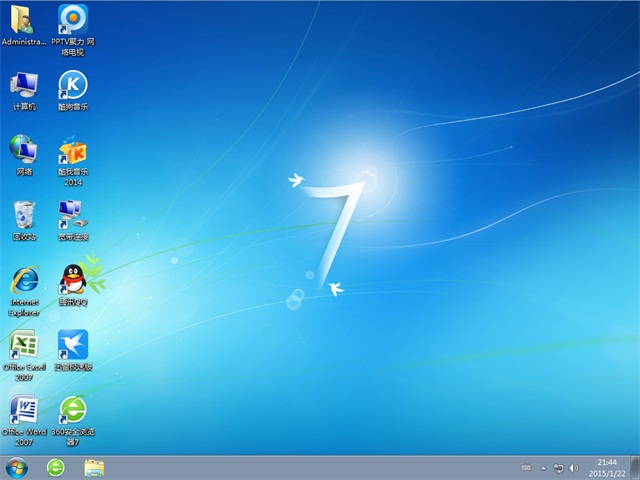Open the broadband connection shortcut
This screenshot has width=640, height=480.
coord(72,214)
